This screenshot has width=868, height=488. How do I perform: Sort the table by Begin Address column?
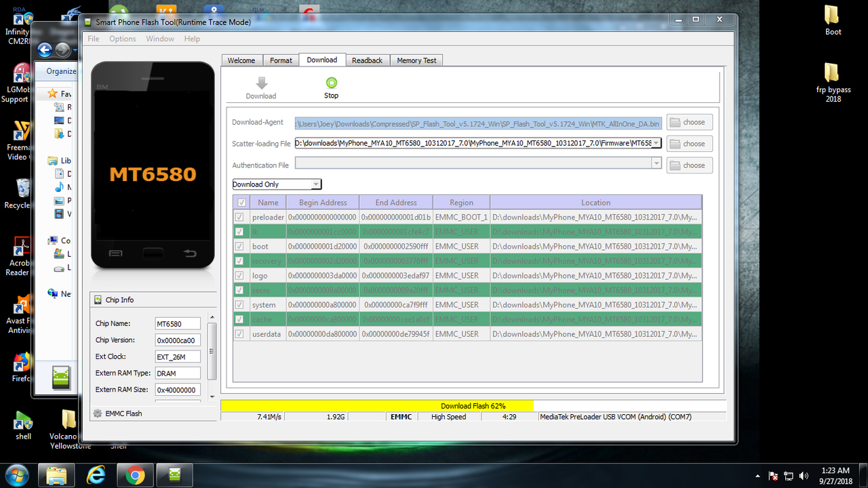[321, 203]
